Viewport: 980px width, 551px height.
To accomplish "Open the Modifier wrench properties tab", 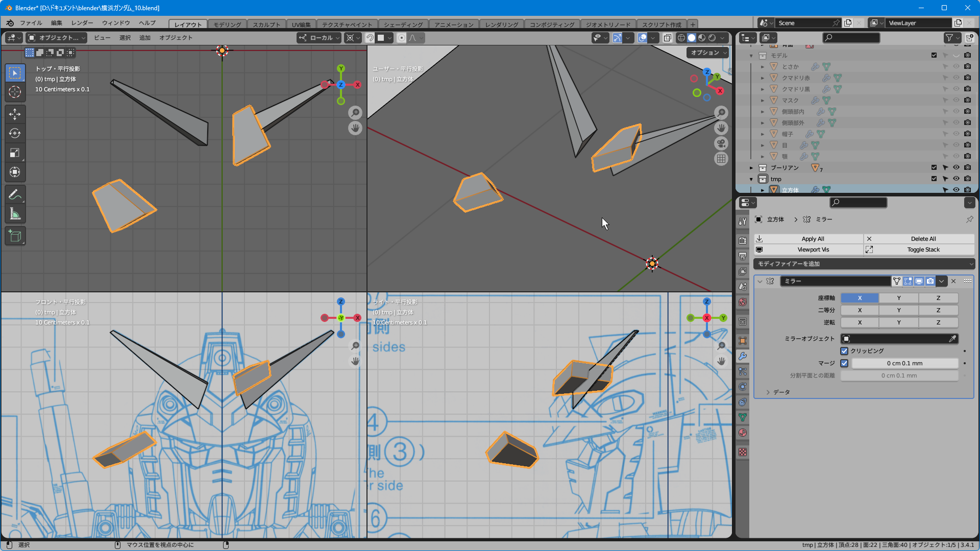I will pyautogui.click(x=743, y=356).
